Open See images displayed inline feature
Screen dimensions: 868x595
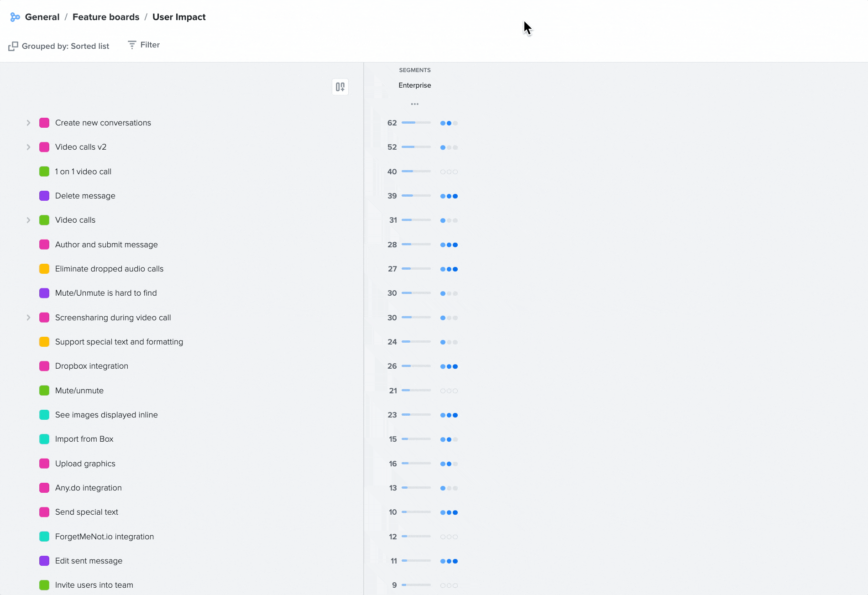[106, 415]
